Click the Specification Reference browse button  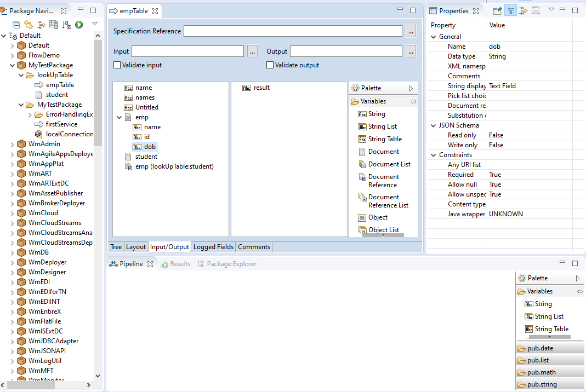click(x=411, y=31)
